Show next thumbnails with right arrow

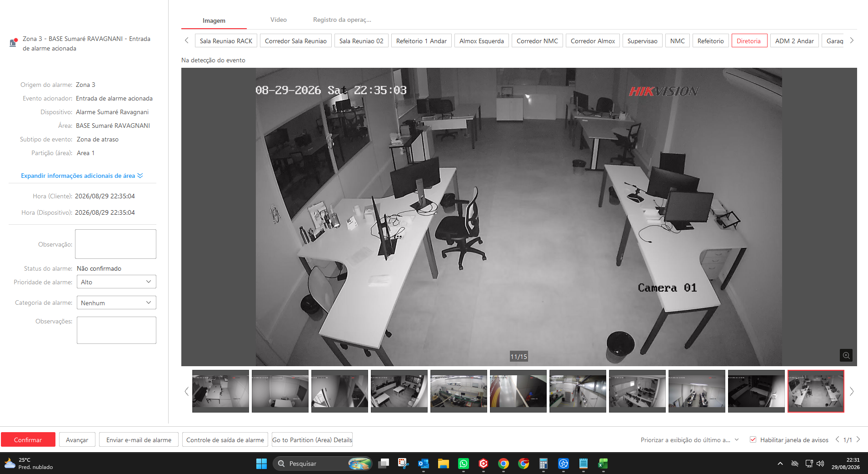click(x=852, y=391)
